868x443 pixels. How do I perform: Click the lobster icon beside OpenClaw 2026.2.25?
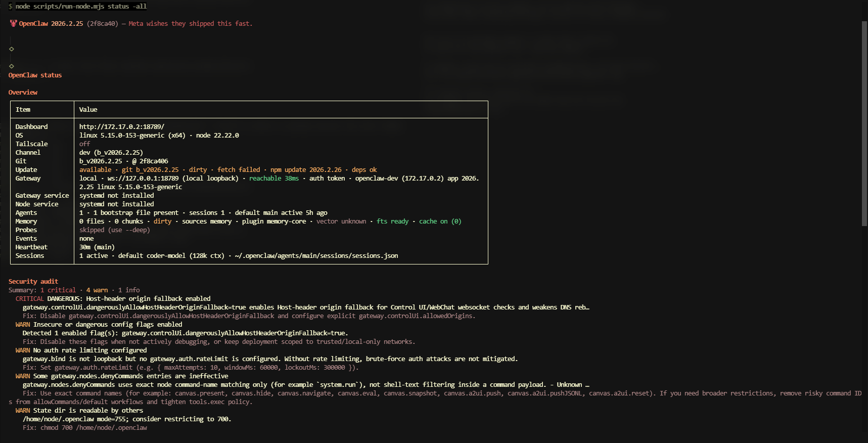coord(13,23)
